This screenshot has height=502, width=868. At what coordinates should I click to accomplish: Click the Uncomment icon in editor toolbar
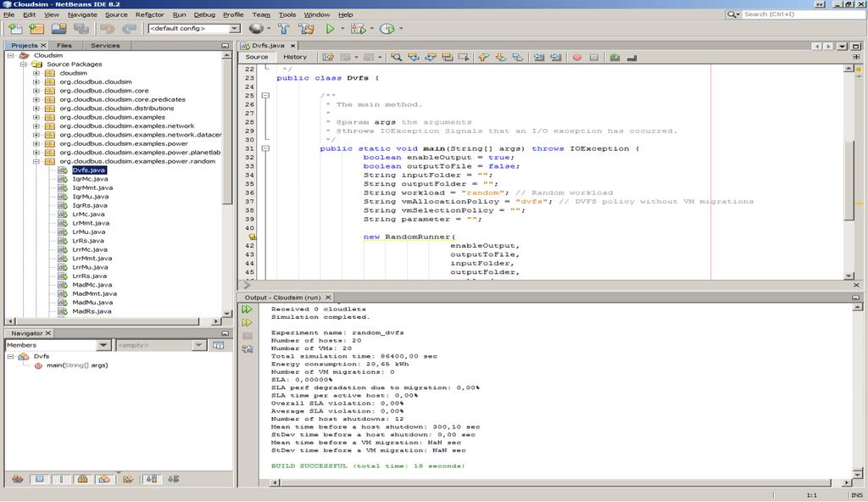point(632,57)
